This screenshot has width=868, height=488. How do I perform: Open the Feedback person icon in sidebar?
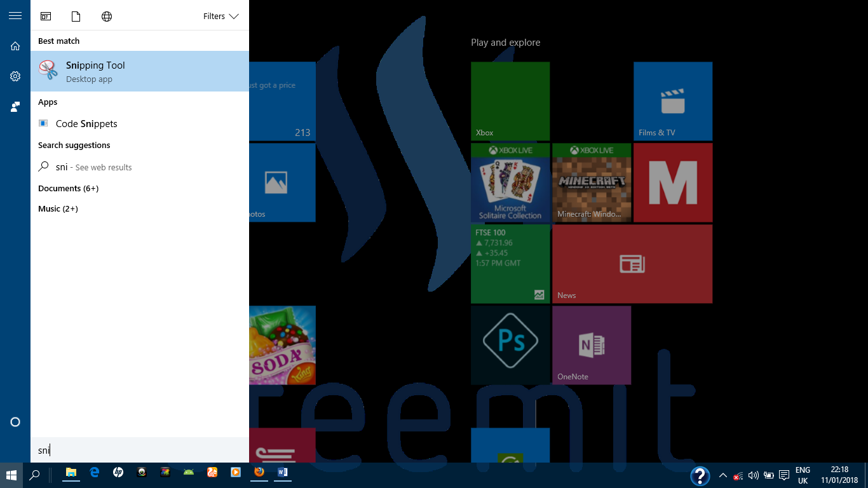(15, 107)
